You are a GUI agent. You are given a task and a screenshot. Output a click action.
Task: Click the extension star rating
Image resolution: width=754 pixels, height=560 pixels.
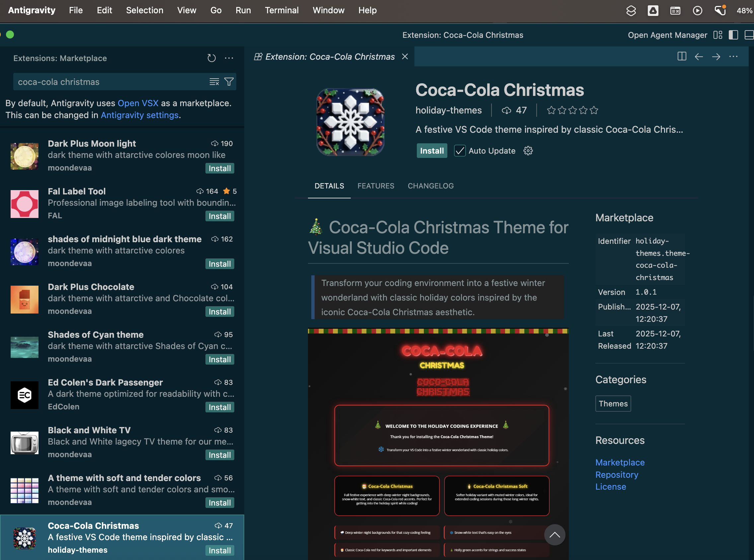coord(572,110)
